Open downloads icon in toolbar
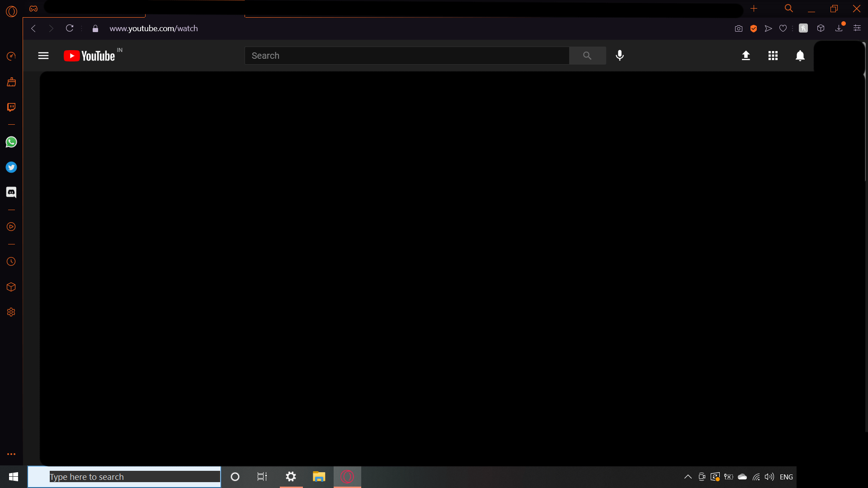Screen dimensions: 868x488 839,28
